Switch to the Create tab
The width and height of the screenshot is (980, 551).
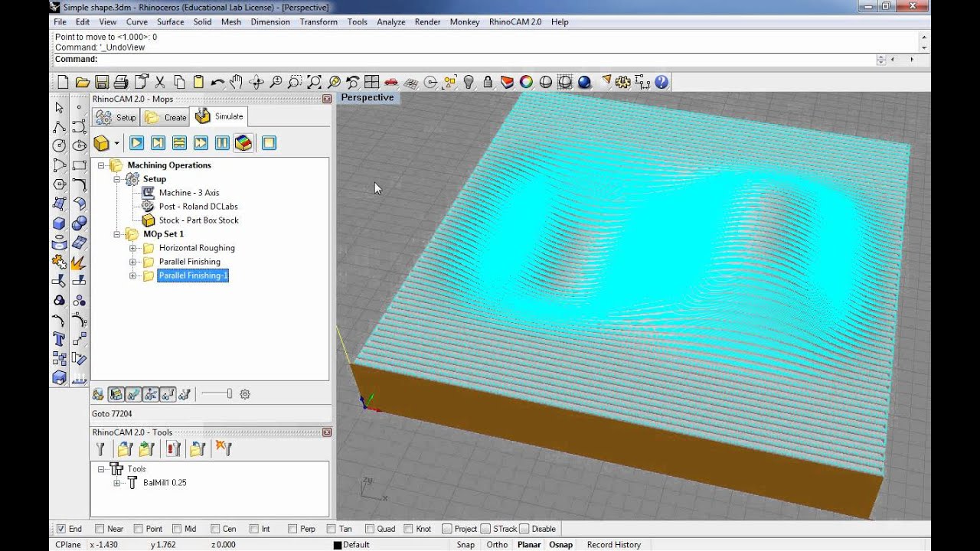165,117
